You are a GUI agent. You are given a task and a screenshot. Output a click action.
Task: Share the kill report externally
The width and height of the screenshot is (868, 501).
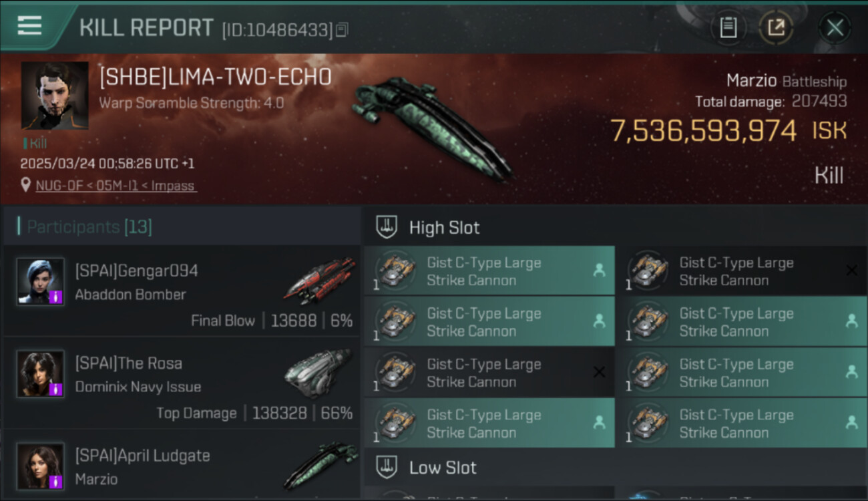click(776, 27)
